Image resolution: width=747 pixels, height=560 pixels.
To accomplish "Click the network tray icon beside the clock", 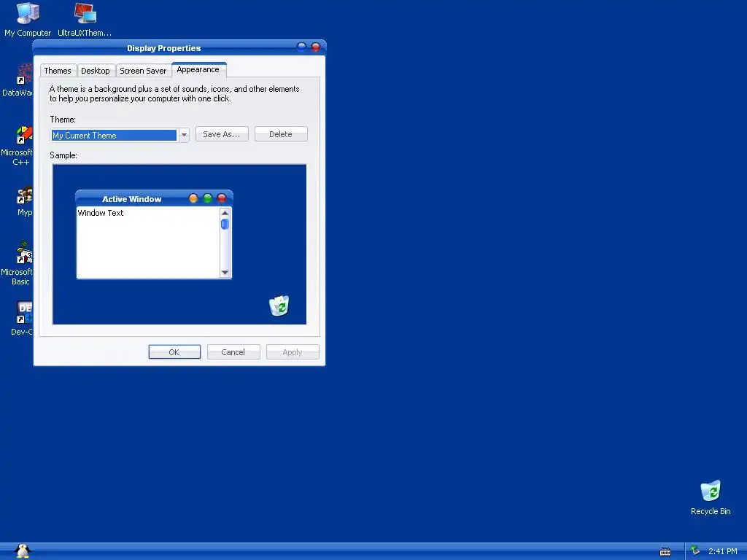I will (695, 551).
